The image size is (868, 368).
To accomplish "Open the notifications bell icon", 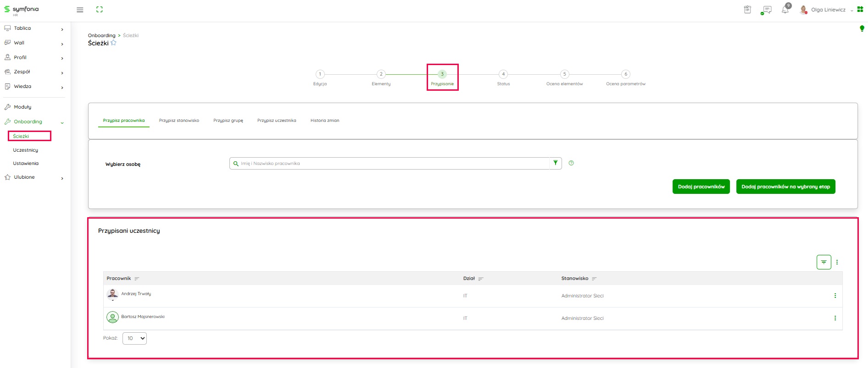I will tap(785, 10).
